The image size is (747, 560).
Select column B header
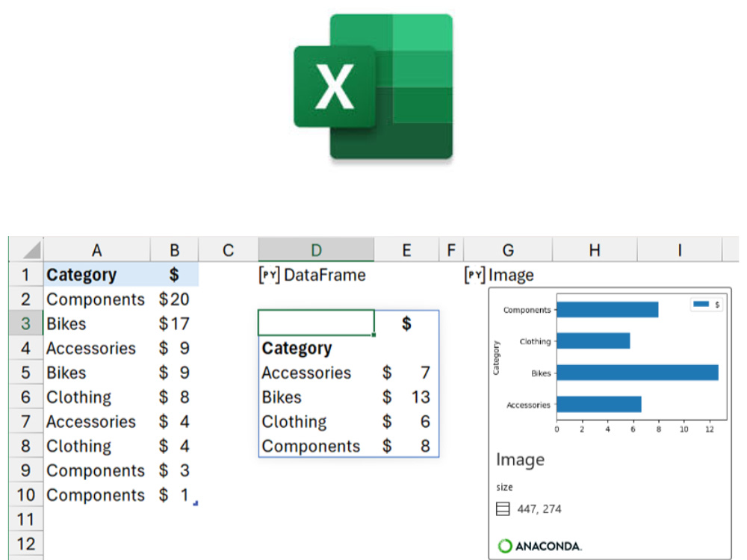(174, 250)
